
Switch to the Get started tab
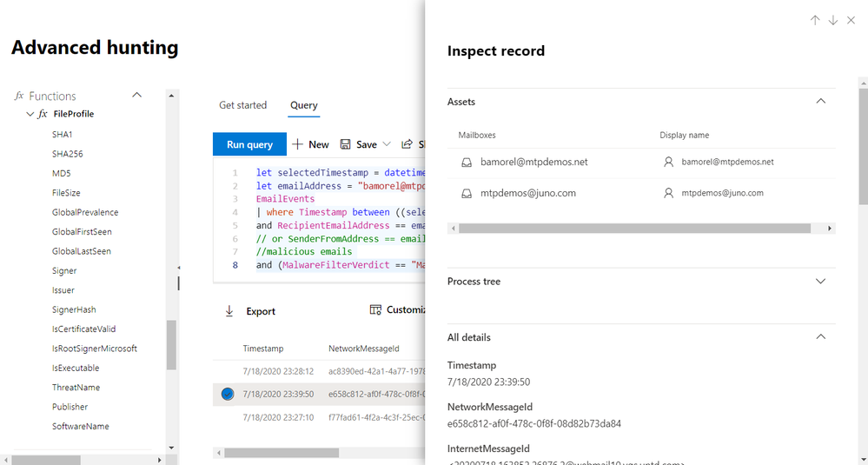[242, 105]
